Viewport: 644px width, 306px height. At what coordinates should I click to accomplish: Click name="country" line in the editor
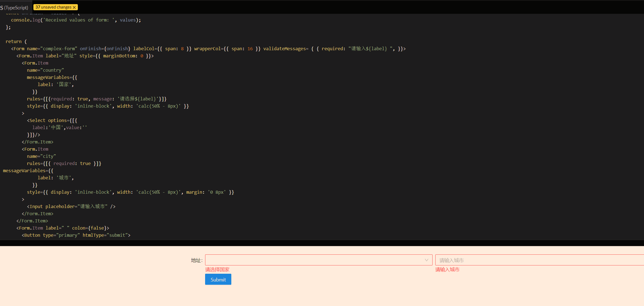coord(45,70)
